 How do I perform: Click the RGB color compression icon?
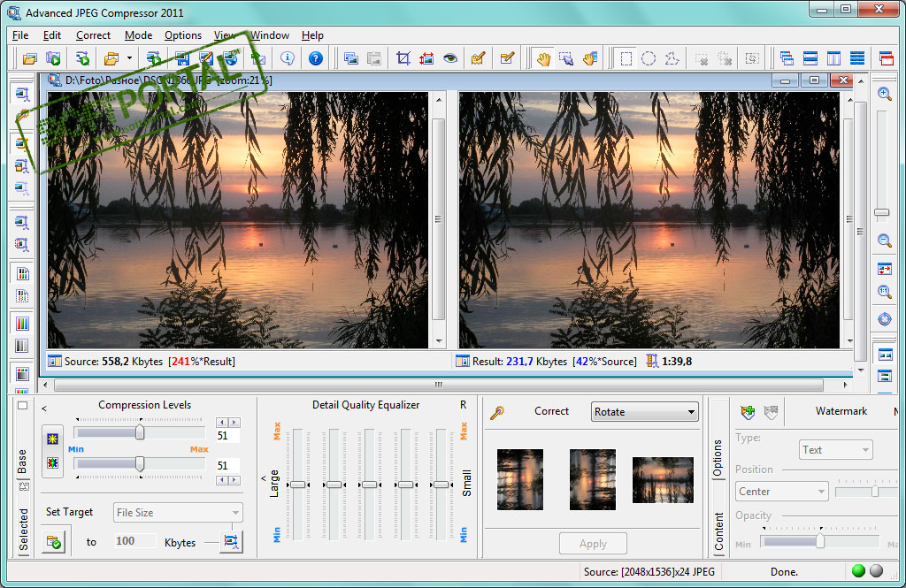click(52, 462)
